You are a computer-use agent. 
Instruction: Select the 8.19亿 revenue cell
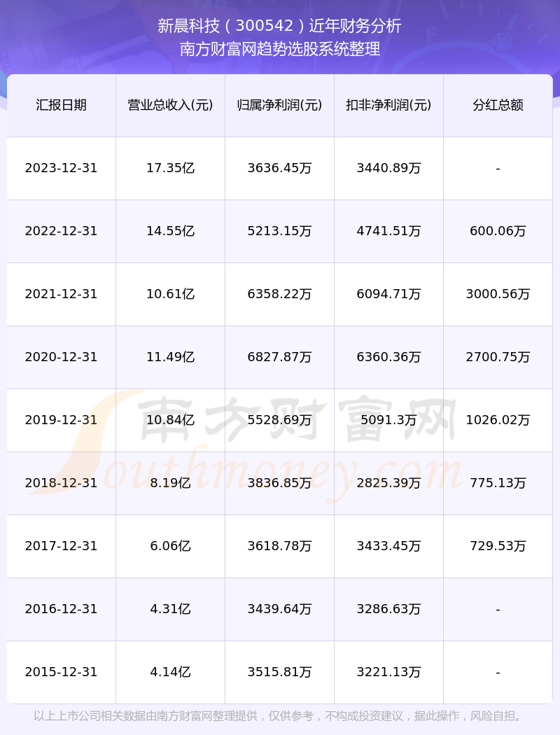pyautogui.click(x=171, y=483)
